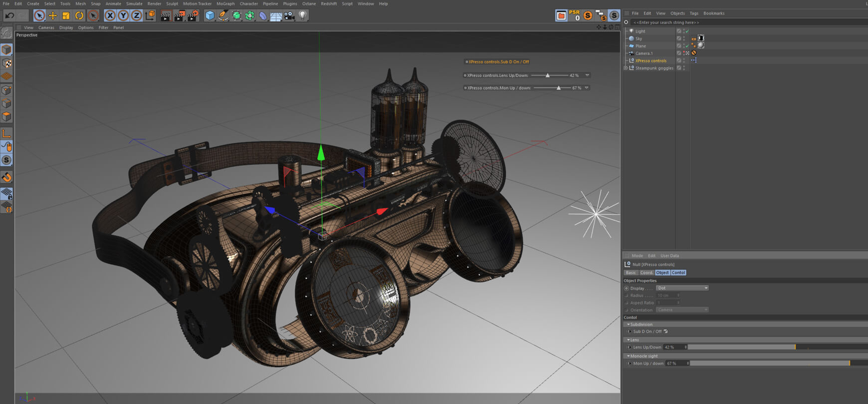868x404 pixels.
Task: Open HUD Mon Up / down dropdown arrow
Action: [587, 88]
